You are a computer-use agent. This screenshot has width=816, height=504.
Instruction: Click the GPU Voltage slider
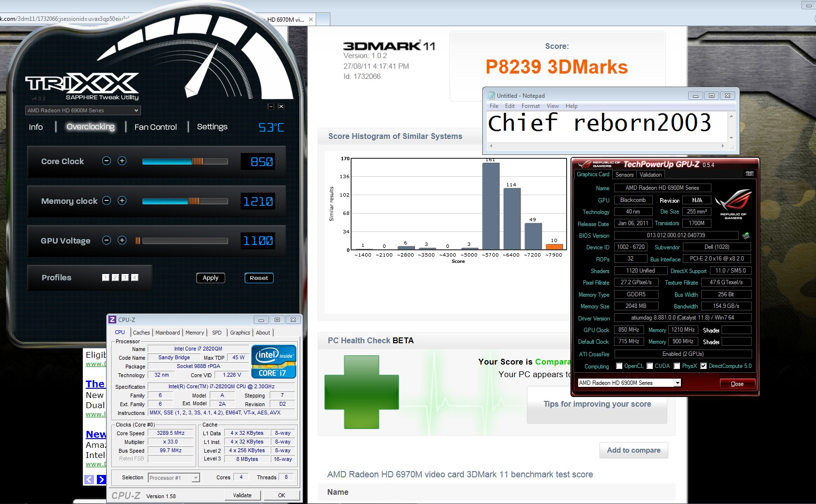point(182,241)
